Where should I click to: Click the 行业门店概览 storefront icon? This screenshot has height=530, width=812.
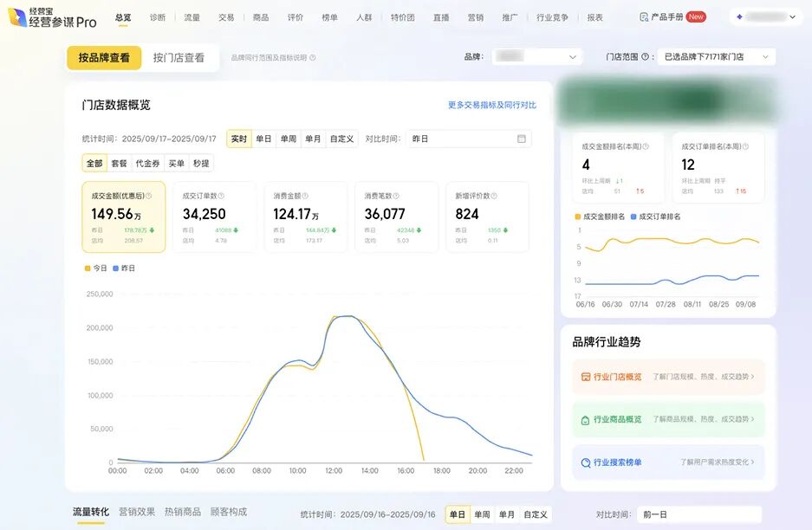586,376
